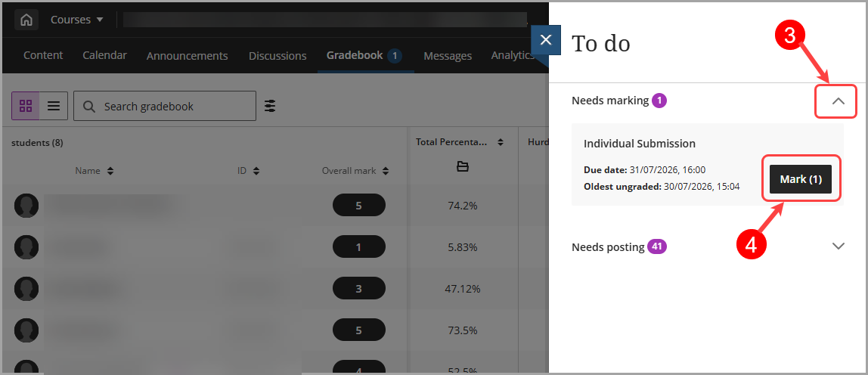Click the 47.12% total percentage cell
Screen dimensions: 868x375
pos(463,289)
